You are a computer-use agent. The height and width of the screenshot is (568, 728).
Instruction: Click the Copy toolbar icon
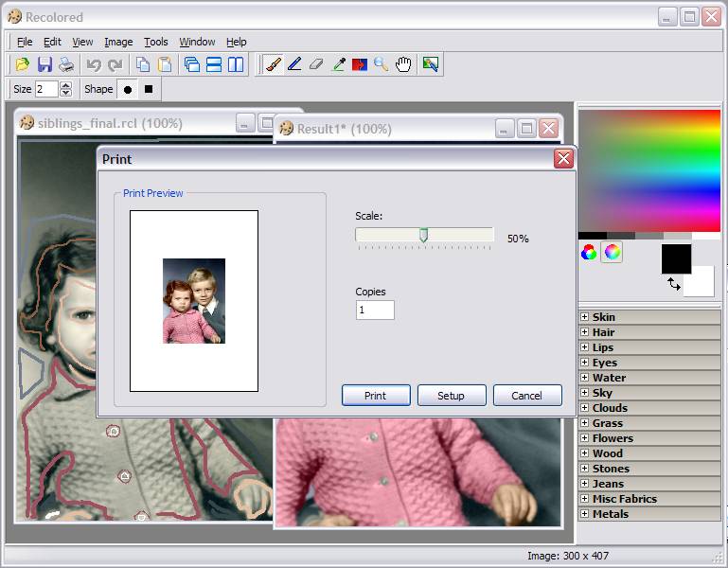click(143, 64)
